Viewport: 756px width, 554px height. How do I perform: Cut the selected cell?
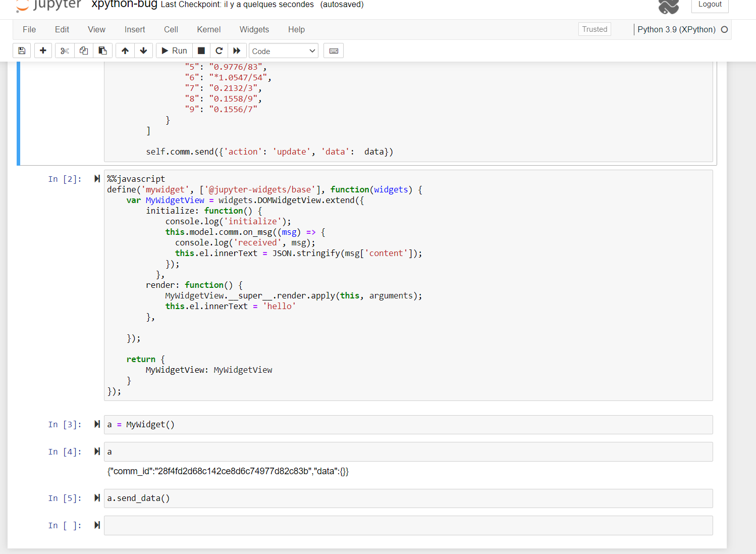pos(64,51)
